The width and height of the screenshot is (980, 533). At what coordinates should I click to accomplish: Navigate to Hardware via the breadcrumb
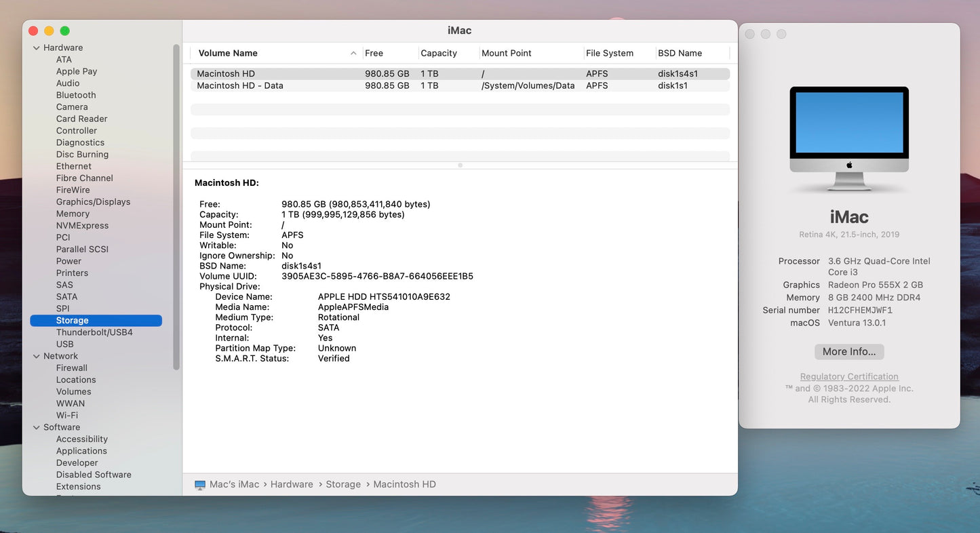pyautogui.click(x=292, y=484)
